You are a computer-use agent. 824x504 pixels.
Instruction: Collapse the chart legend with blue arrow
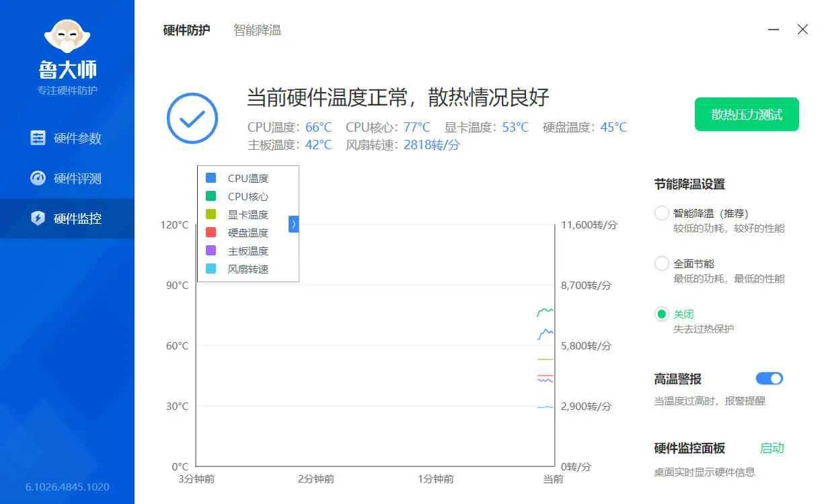293,224
